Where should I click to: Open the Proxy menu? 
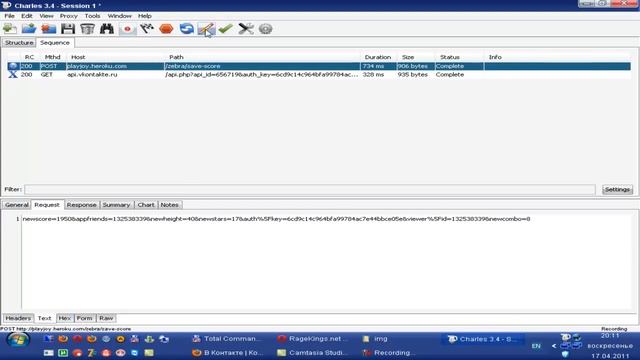tap(69, 16)
